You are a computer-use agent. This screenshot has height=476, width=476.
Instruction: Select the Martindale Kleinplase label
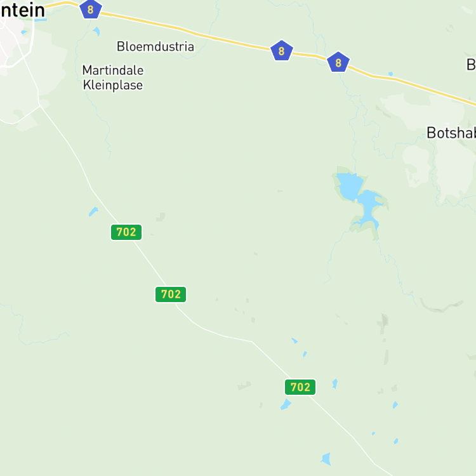click(x=113, y=77)
